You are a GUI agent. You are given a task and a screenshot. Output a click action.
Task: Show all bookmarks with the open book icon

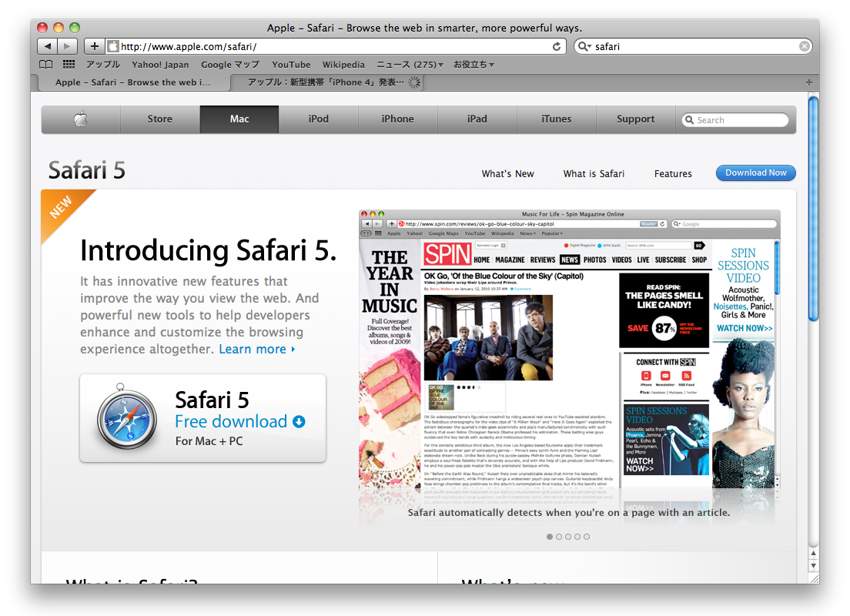pos(46,65)
